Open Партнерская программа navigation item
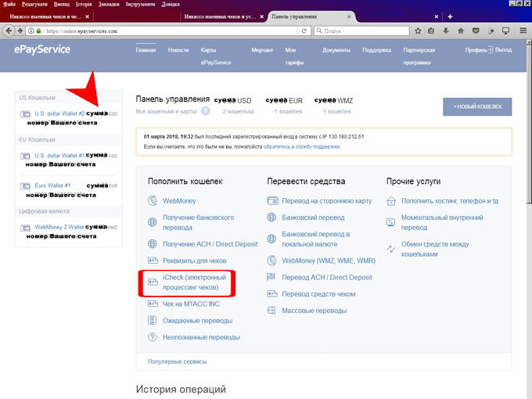The image size is (532, 399). (x=419, y=56)
